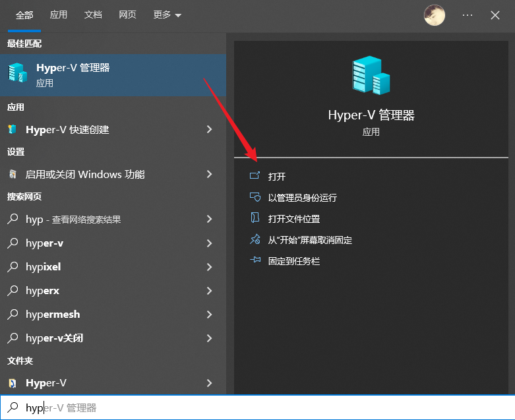Click the file location icon for 打开文件位置
The height and width of the screenshot is (420, 515).
click(x=255, y=218)
